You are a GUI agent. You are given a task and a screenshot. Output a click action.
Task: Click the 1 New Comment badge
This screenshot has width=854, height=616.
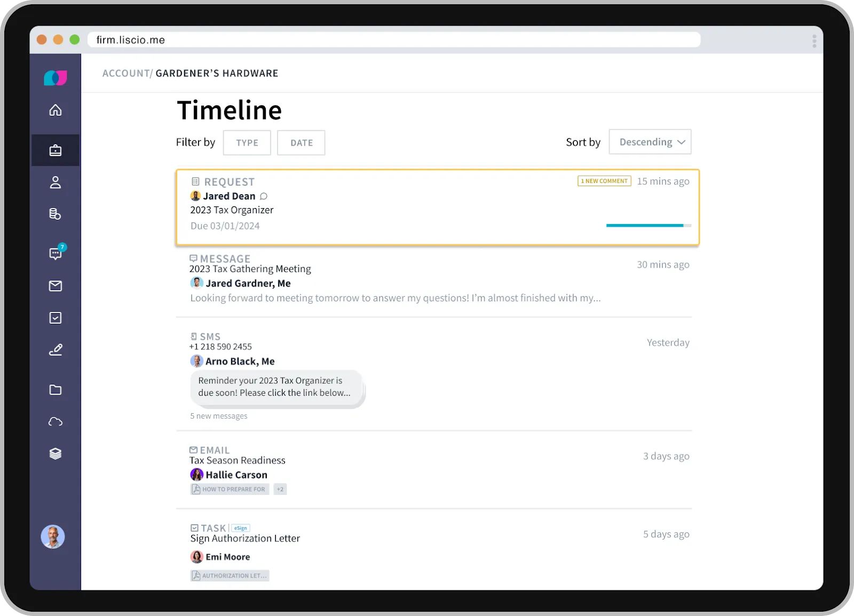click(x=605, y=181)
